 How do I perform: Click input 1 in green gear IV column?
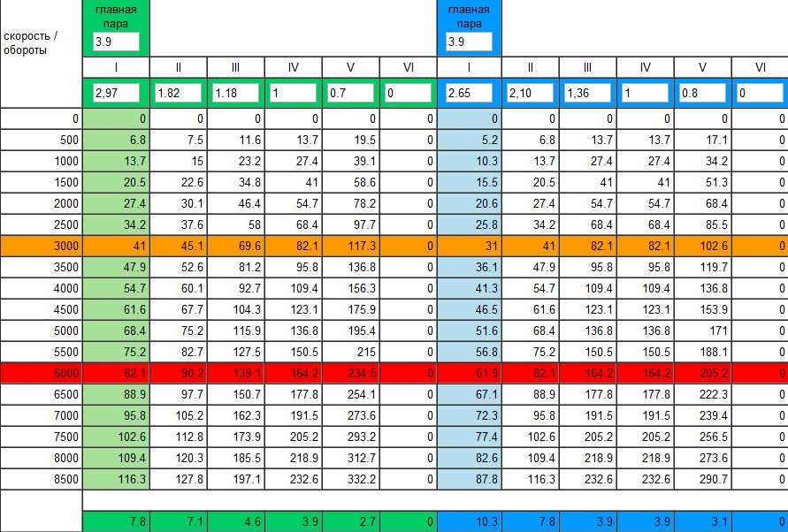pos(294,93)
